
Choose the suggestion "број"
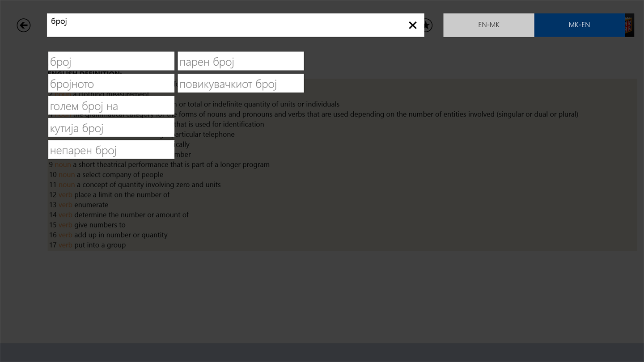pos(111,61)
